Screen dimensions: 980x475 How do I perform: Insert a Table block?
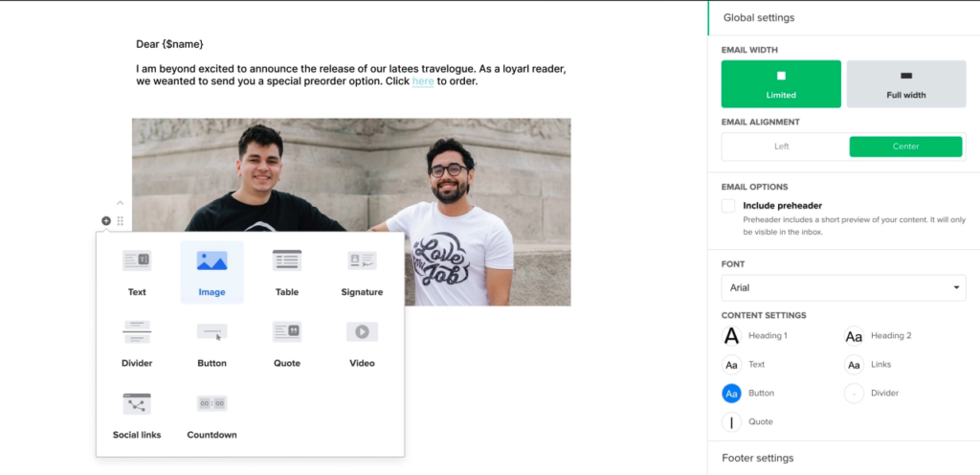[x=287, y=273]
